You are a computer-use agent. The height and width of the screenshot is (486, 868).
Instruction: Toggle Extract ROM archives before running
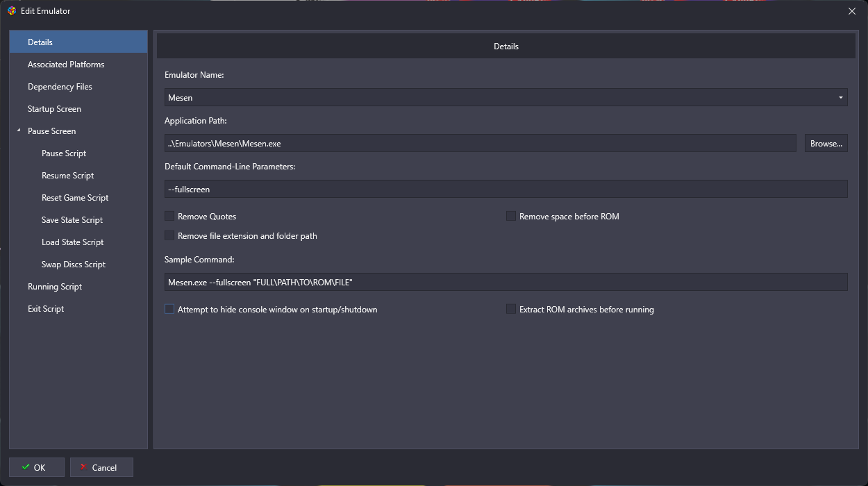[511, 310]
